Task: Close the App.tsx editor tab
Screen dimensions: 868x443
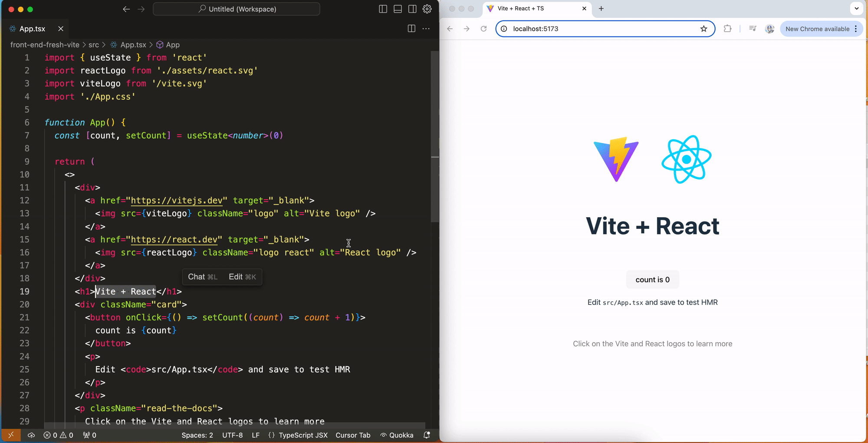Action: click(x=61, y=29)
